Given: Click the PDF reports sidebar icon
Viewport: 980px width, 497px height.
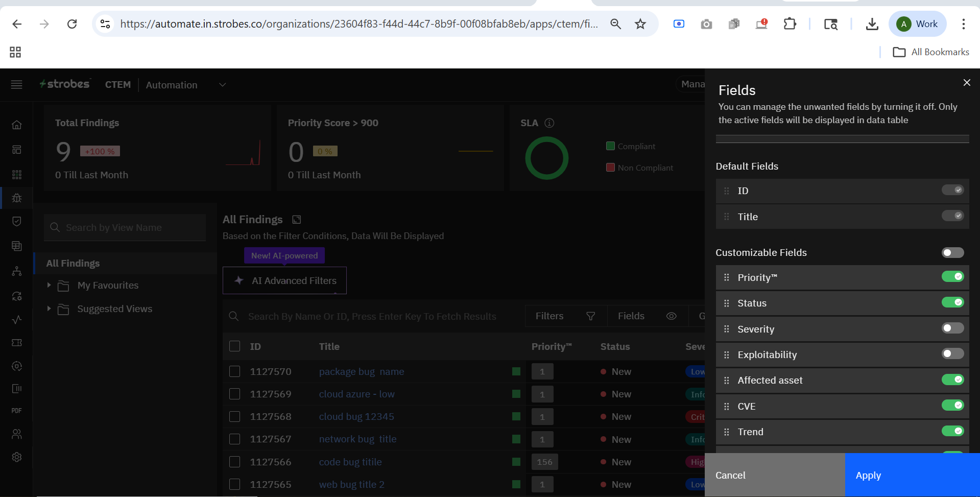Looking at the screenshot, I should pos(17,411).
